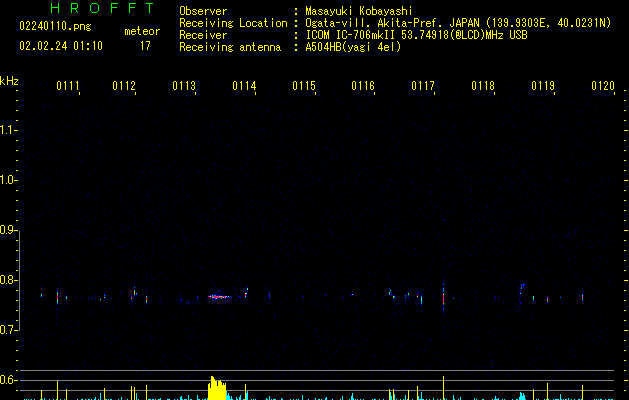Click the observer name Masayuki Kobayashi
This screenshot has width=629, height=400.
pos(359,11)
